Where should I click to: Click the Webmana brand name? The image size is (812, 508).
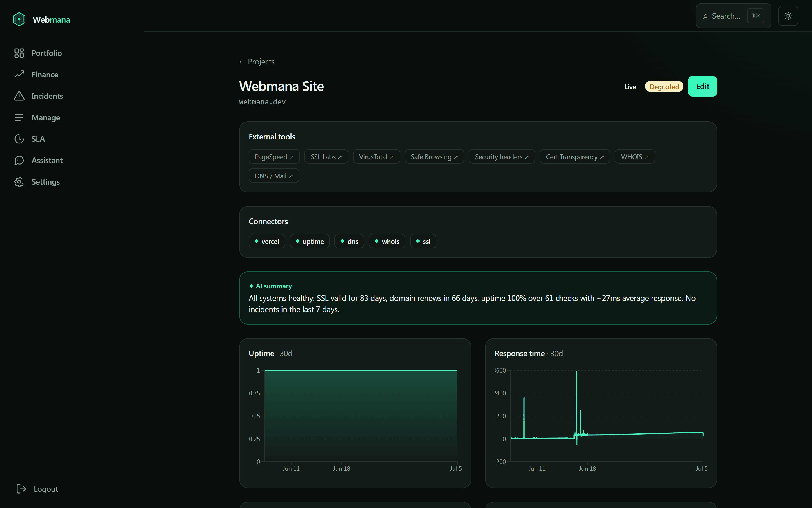[51, 19]
